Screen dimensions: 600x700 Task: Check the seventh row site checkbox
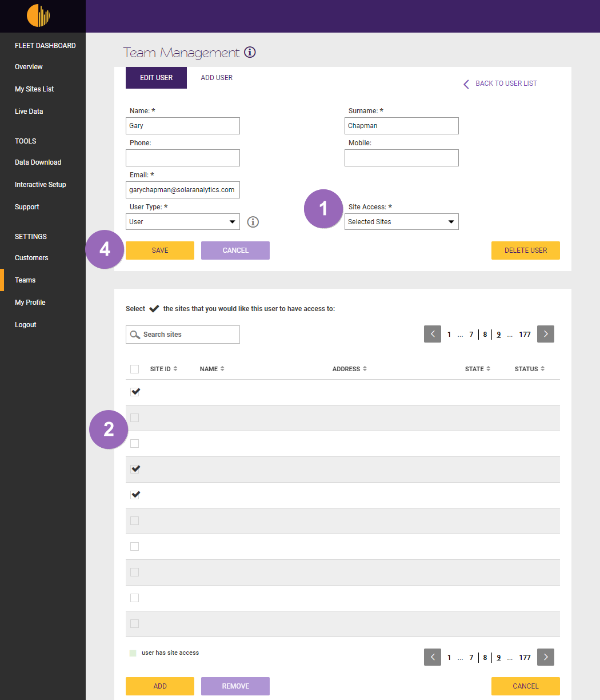(134, 546)
